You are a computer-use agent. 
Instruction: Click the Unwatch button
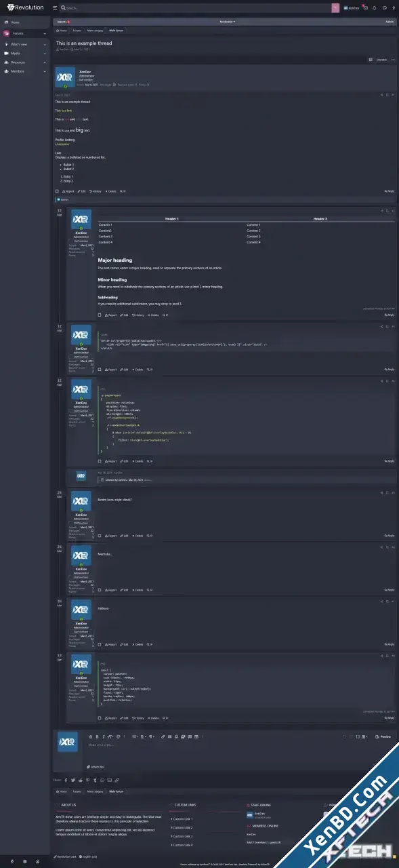[382, 60]
